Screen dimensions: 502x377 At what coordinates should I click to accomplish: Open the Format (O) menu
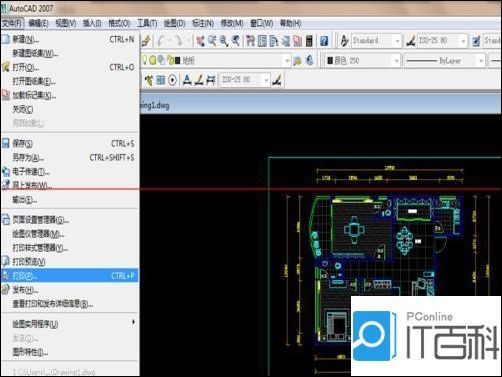click(x=119, y=23)
